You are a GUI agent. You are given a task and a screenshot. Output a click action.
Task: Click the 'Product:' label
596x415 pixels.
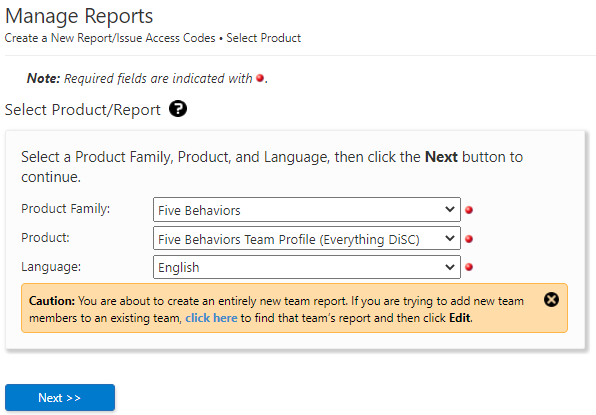45,238
